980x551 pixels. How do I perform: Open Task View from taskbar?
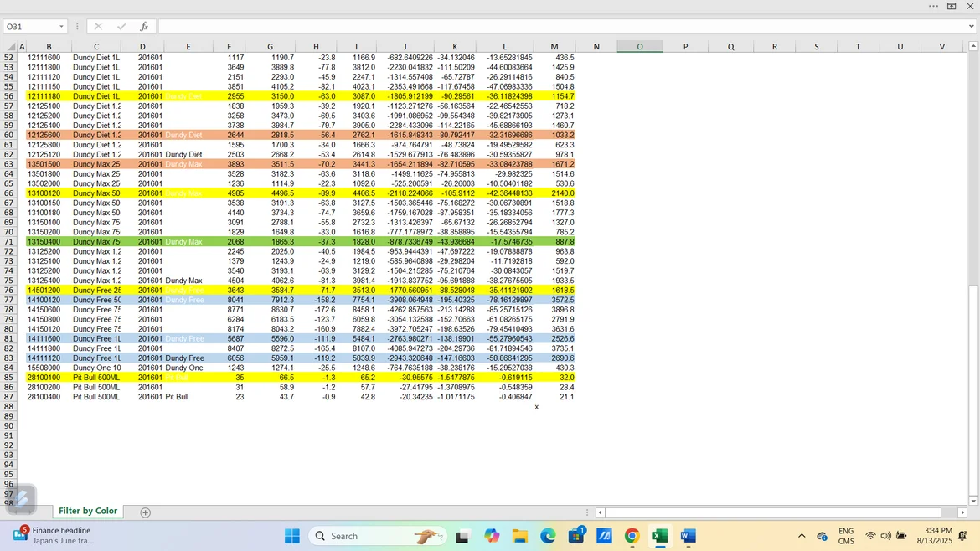click(462, 536)
